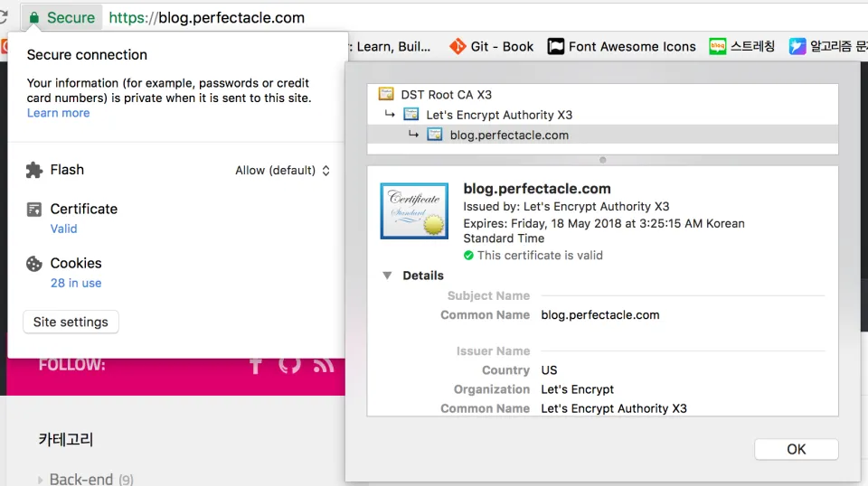
Task: Click the green valid checkmark icon
Action: pyautogui.click(x=468, y=256)
